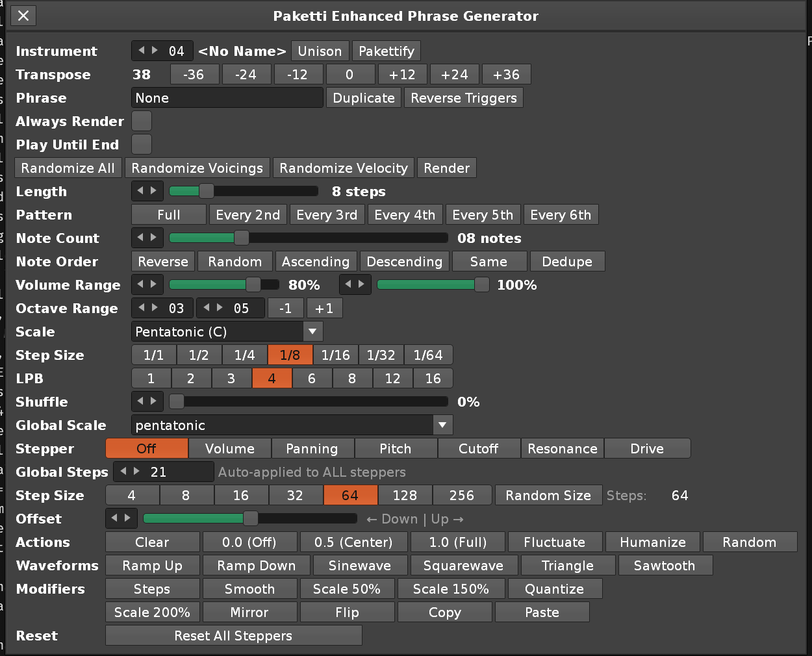Increase the Global Steps value
Viewport: 812px width, 656px height.
click(x=136, y=472)
